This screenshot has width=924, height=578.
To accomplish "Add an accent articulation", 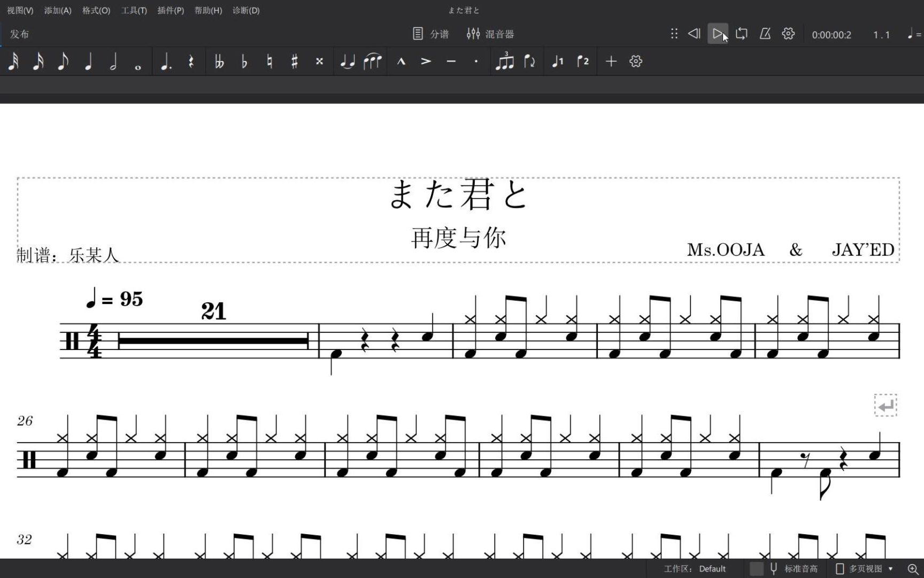I will coord(426,62).
